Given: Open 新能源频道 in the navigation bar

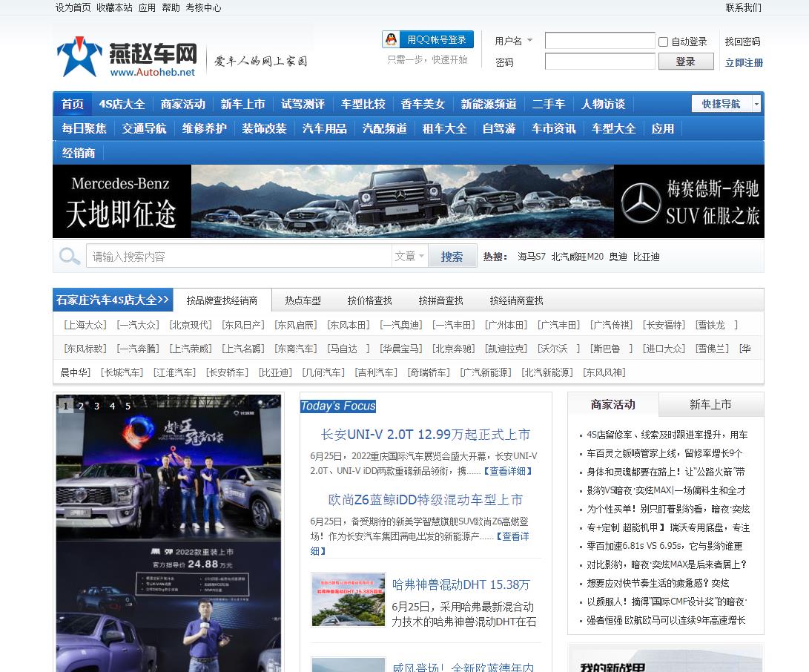Looking at the screenshot, I should (x=489, y=104).
